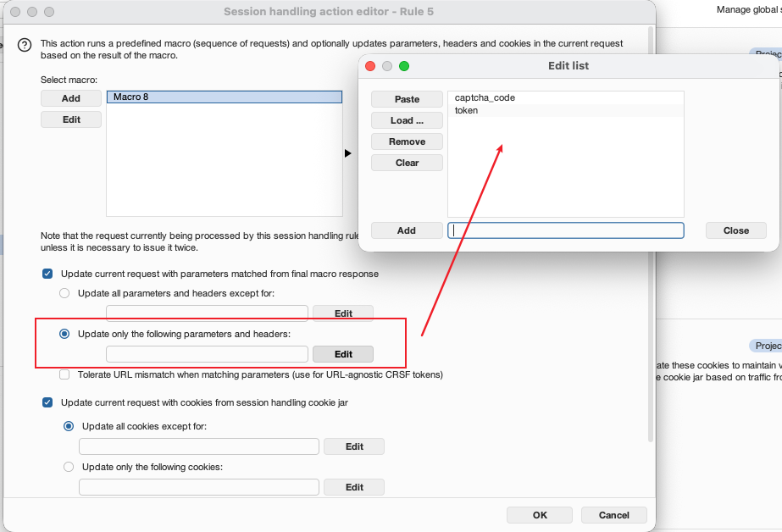Click the black triangle beside the macro list
Image resolution: width=782 pixels, height=532 pixels.
pyautogui.click(x=347, y=153)
